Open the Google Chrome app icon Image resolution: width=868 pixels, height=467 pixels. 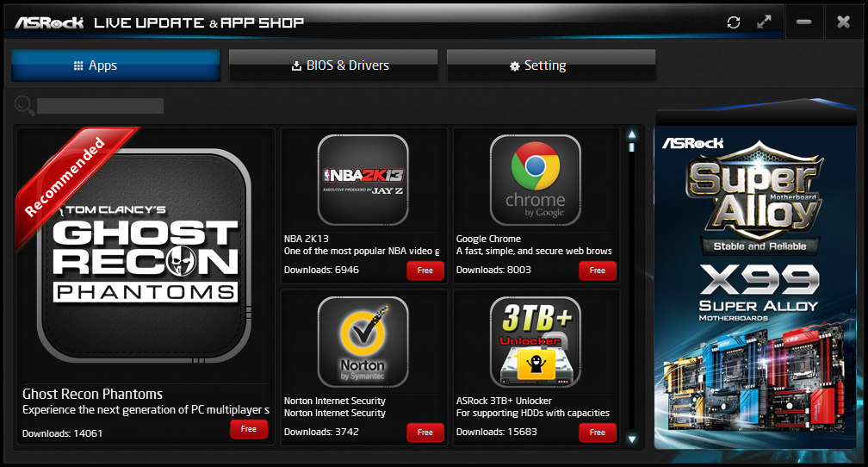536,180
